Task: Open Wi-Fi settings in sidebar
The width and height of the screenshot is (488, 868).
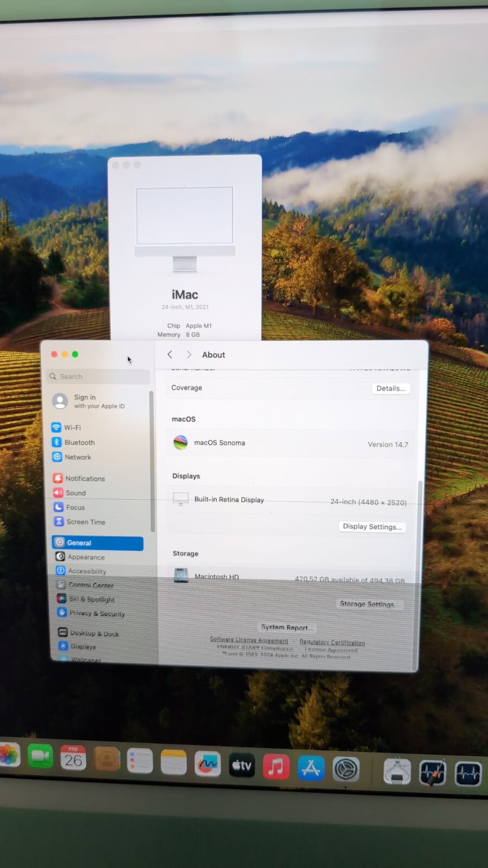Action: pyautogui.click(x=66, y=427)
